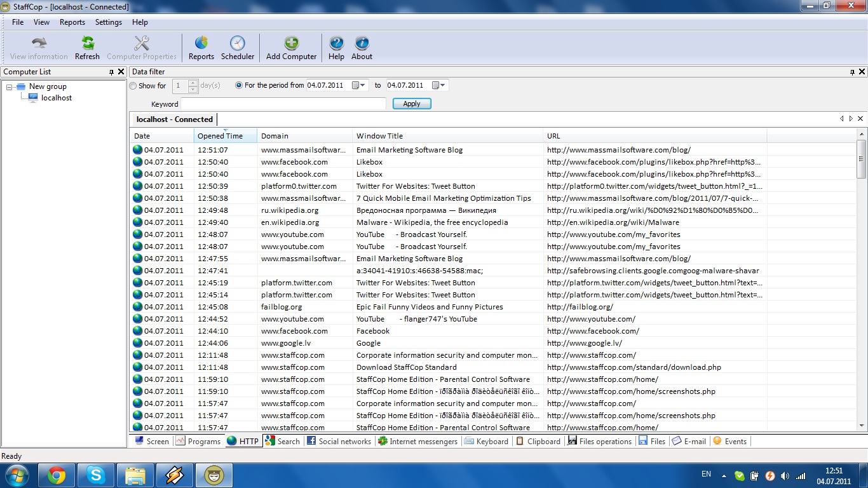Select the 'localhost - Connected' document tab
The height and width of the screenshot is (488, 868).
click(174, 119)
